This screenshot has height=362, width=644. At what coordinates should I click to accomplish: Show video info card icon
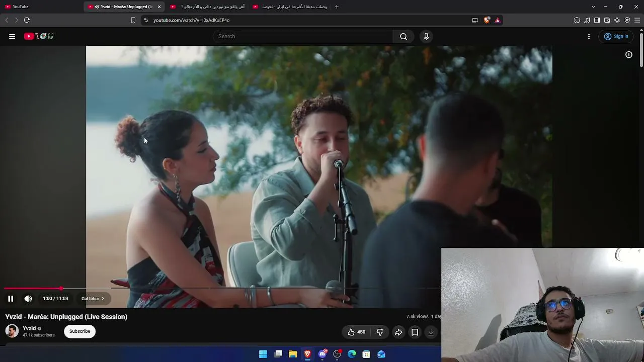(x=629, y=55)
